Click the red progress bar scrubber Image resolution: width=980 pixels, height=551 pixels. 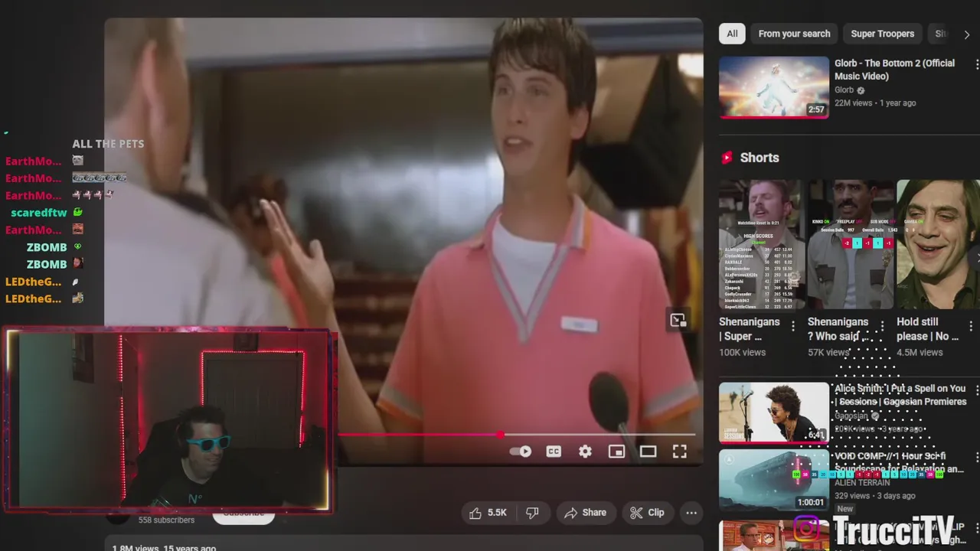500,435
